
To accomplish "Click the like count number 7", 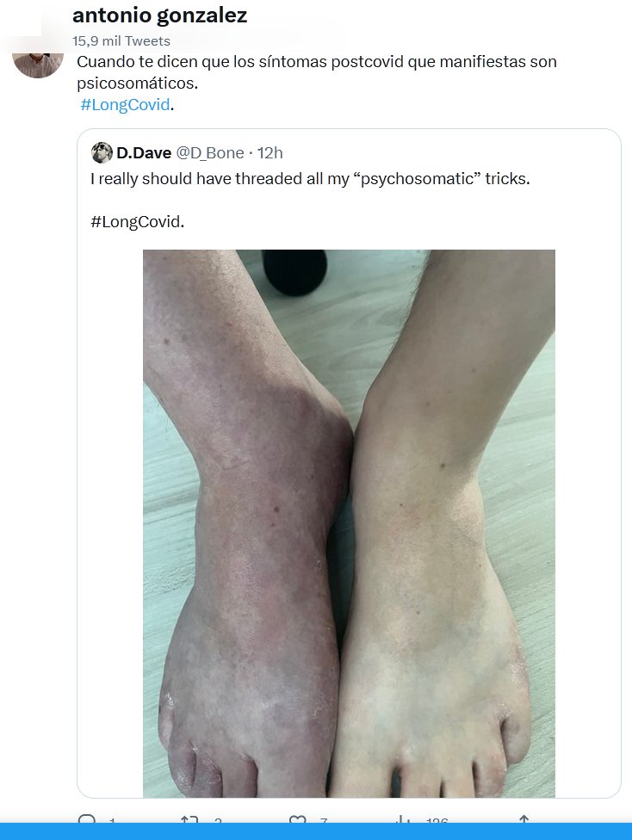I will (x=323, y=820).
